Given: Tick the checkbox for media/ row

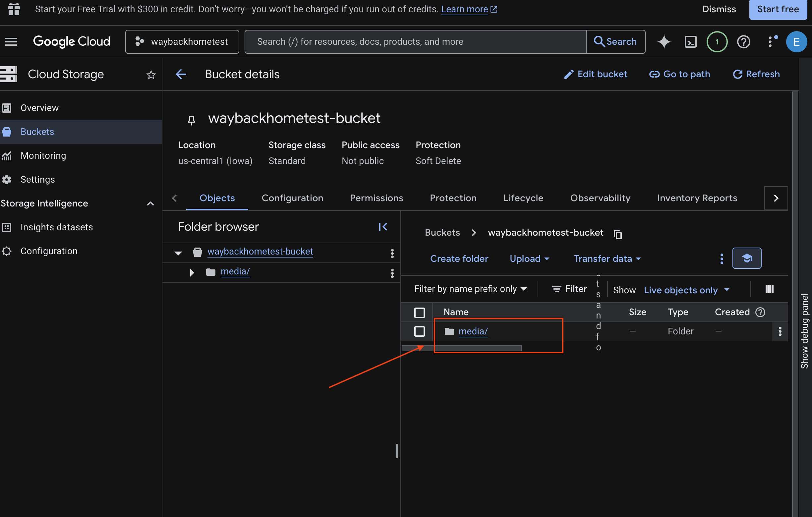Looking at the screenshot, I should click(420, 331).
